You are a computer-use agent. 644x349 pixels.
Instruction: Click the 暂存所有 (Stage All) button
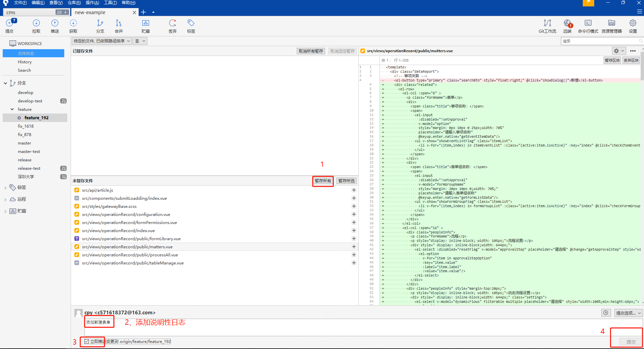click(x=323, y=181)
